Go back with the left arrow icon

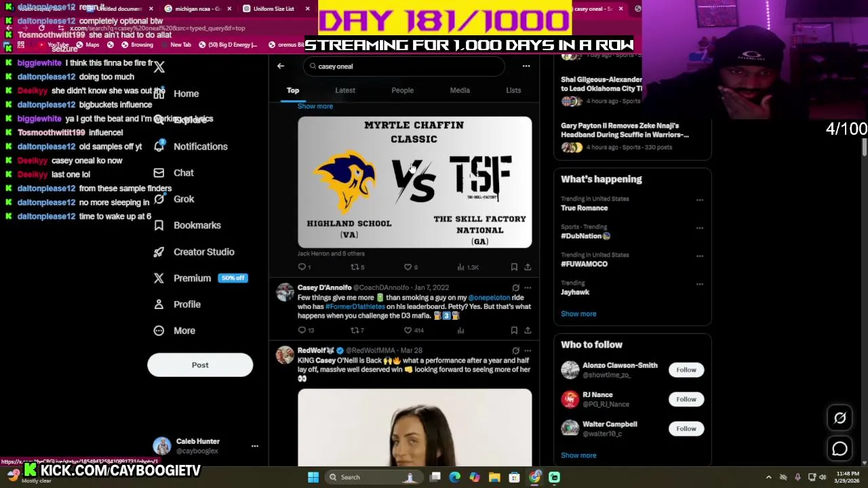pos(281,66)
